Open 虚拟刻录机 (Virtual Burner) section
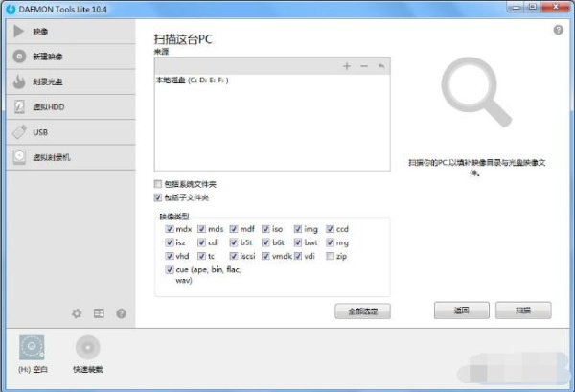This screenshot has width=575, height=392. coord(71,157)
